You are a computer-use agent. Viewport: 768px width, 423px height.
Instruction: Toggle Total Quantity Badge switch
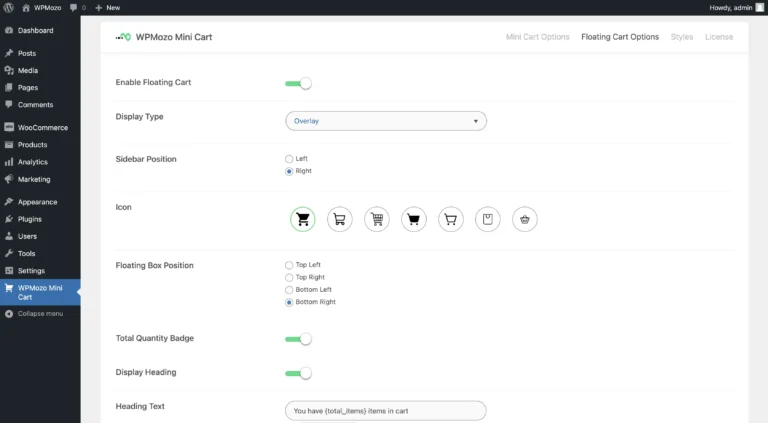pyautogui.click(x=298, y=339)
